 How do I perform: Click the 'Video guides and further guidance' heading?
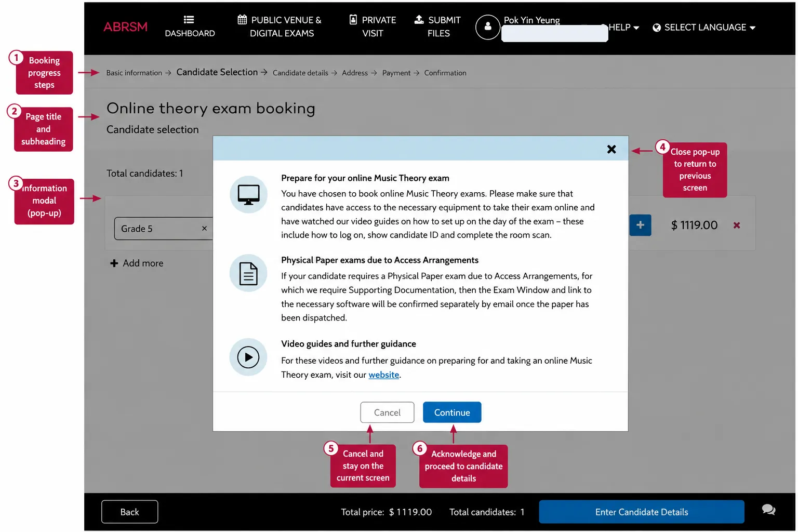click(x=349, y=344)
